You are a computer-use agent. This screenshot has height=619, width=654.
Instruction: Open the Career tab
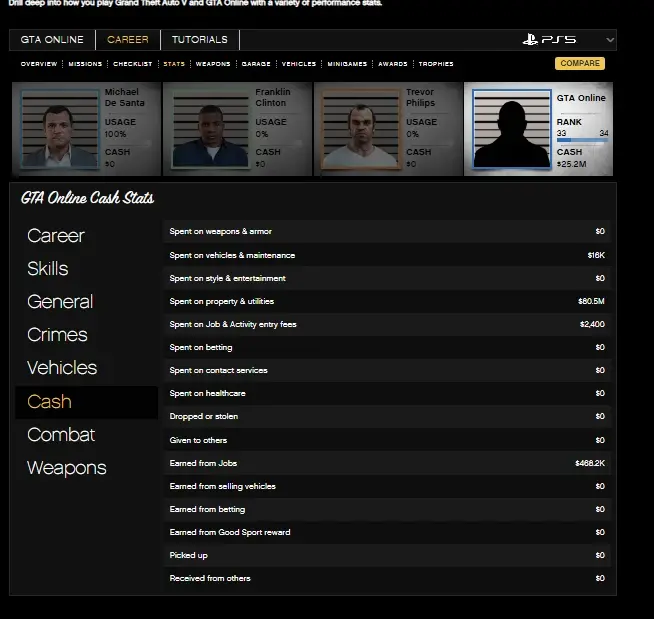click(x=128, y=40)
